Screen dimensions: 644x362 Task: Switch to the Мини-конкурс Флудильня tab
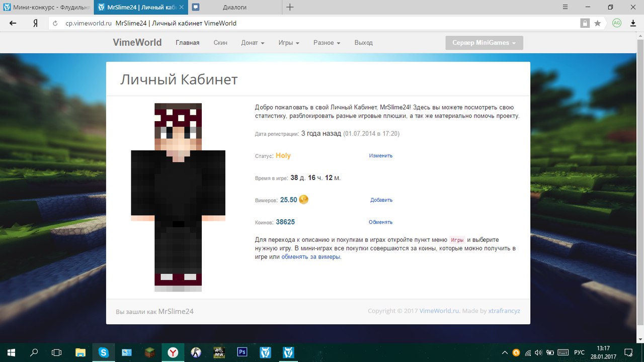point(46,7)
